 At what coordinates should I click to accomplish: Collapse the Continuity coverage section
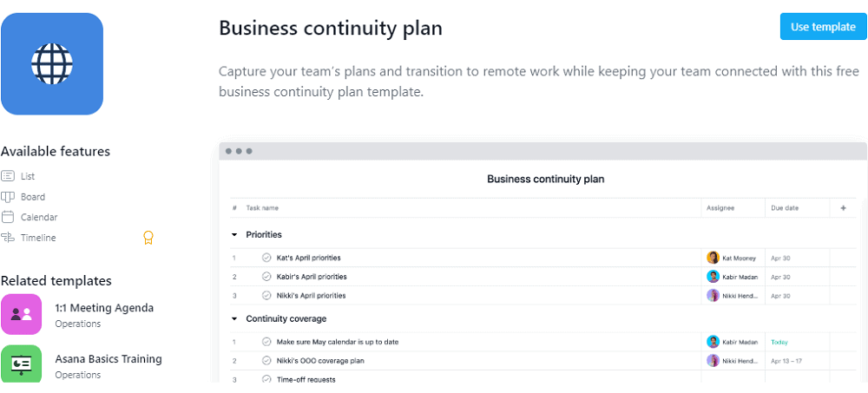[234, 318]
